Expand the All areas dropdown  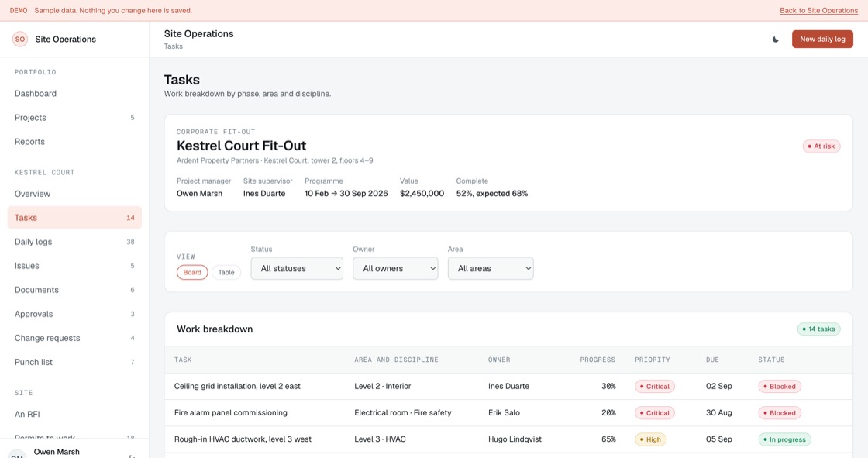(491, 269)
